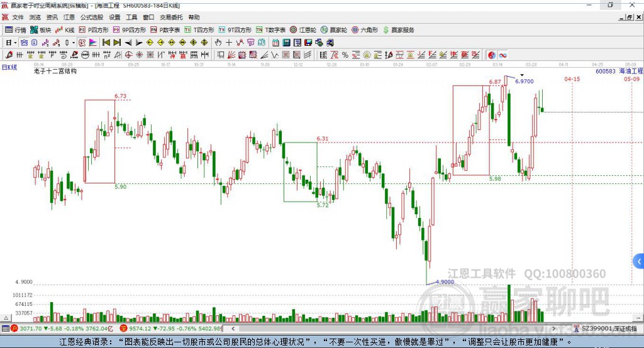Jump to the first bar icon
Screen dimensions: 644x348
pyautogui.click(x=106, y=43)
